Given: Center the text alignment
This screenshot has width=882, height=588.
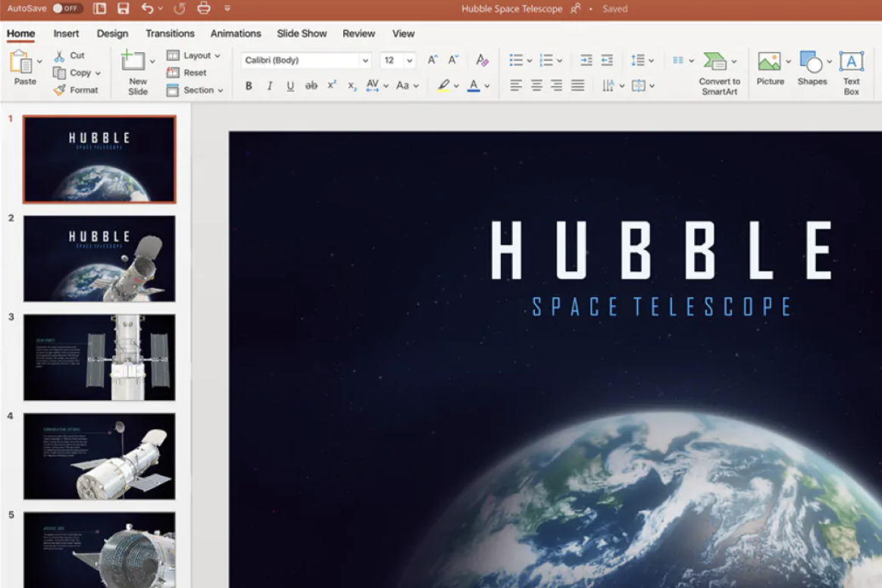Looking at the screenshot, I should pos(536,86).
